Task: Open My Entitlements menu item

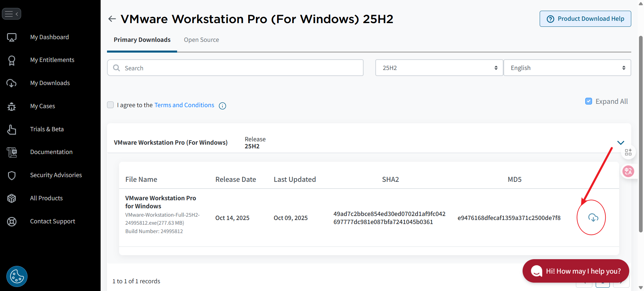Action: 52,60
